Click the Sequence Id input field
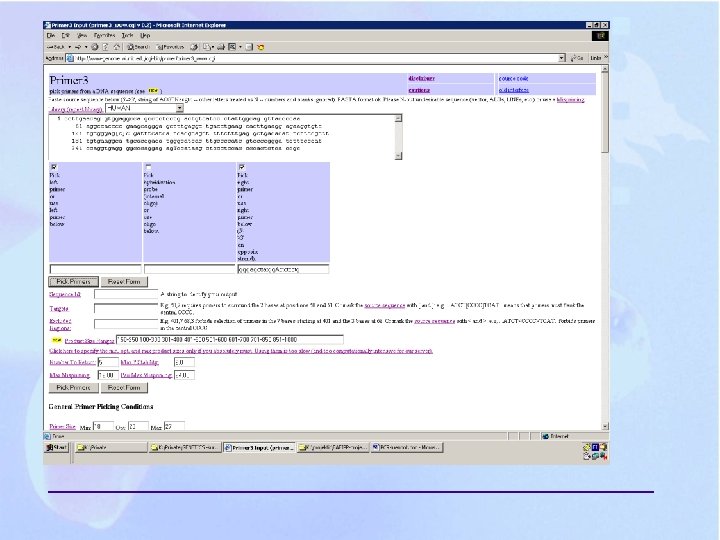The width and height of the screenshot is (720, 540). [x=126, y=294]
